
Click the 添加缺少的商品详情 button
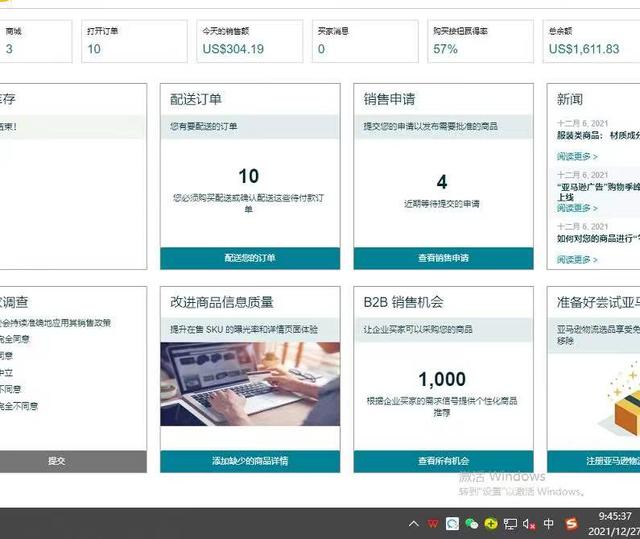(x=249, y=461)
